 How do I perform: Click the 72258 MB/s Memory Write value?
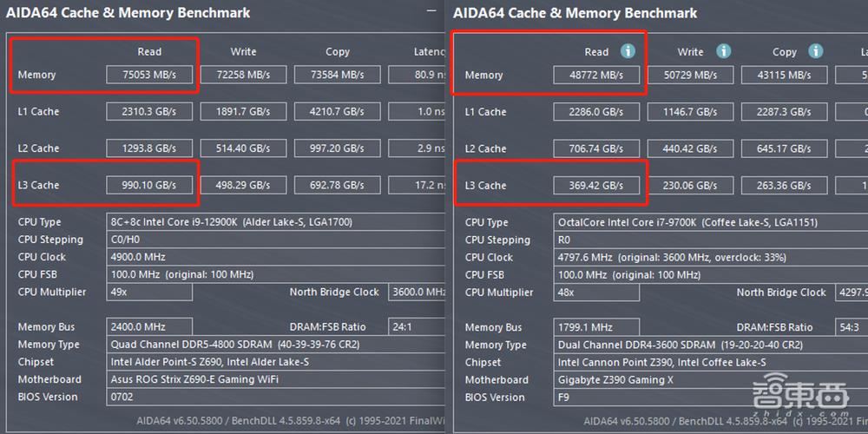pyautogui.click(x=243, y=75)
